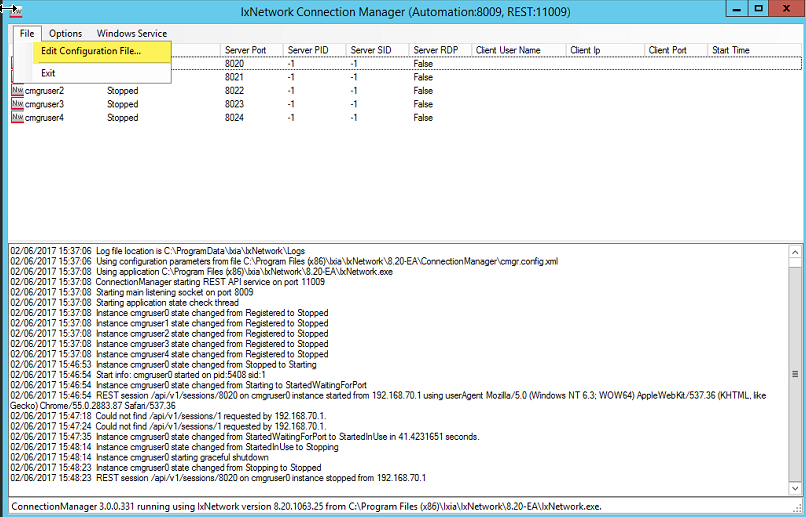Click the cmgruser4 instance icon
806x517 pixels.
pos(16,118)
